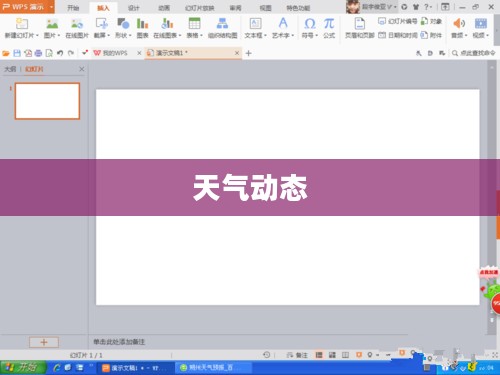Click the browser taskbar button with green icon
The width and height of the screenshot is (500, 375).
tap(213, 368)
